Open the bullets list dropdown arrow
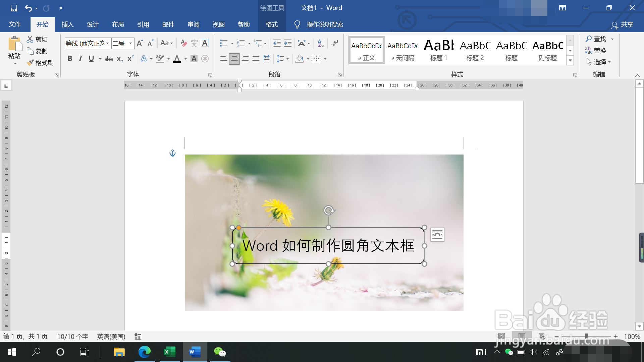This screenshot has width=644, height=362. pyautogui.click(x=232, y=43)
